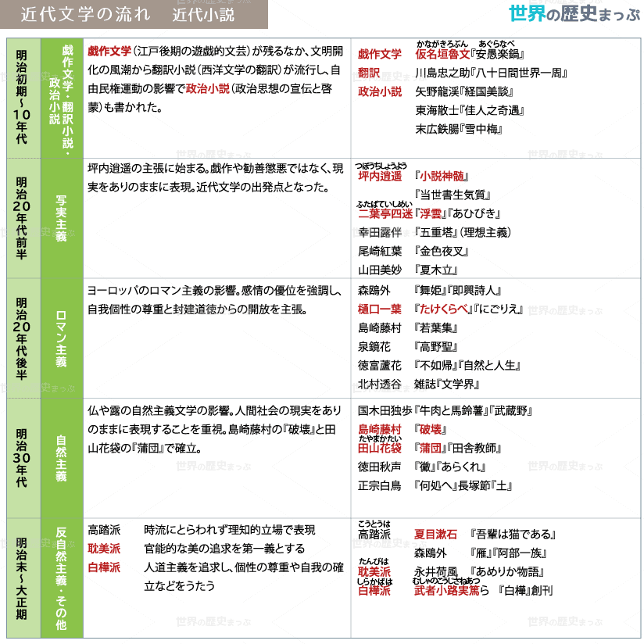Click red 白樺派 label in description column
644x644 pixels.
click(x=104, y=567)
